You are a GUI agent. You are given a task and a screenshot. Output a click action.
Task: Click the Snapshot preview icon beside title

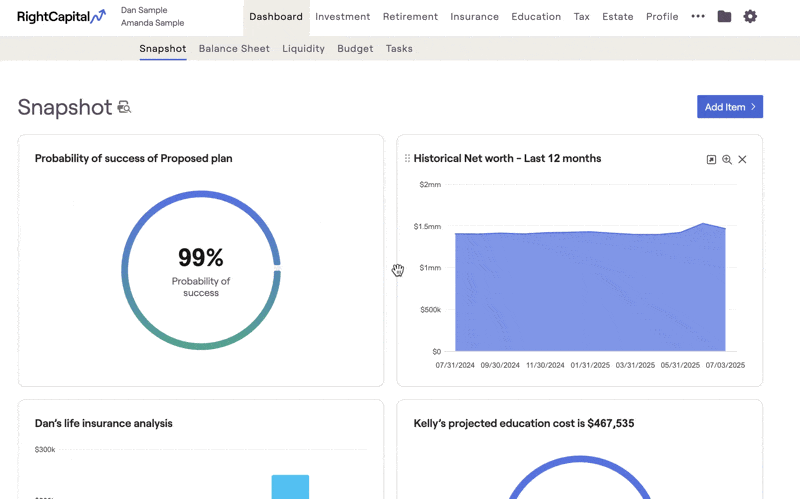124,107
